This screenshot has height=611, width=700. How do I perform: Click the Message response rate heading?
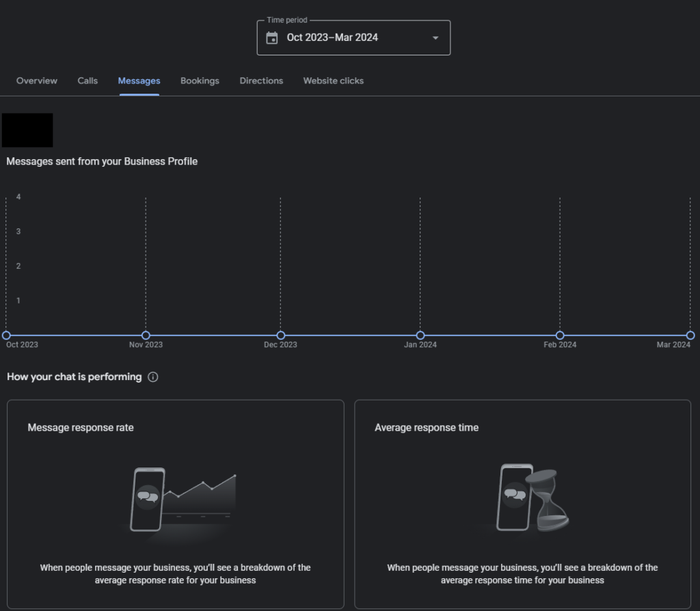pyautogui.click(x=81, y=428)
